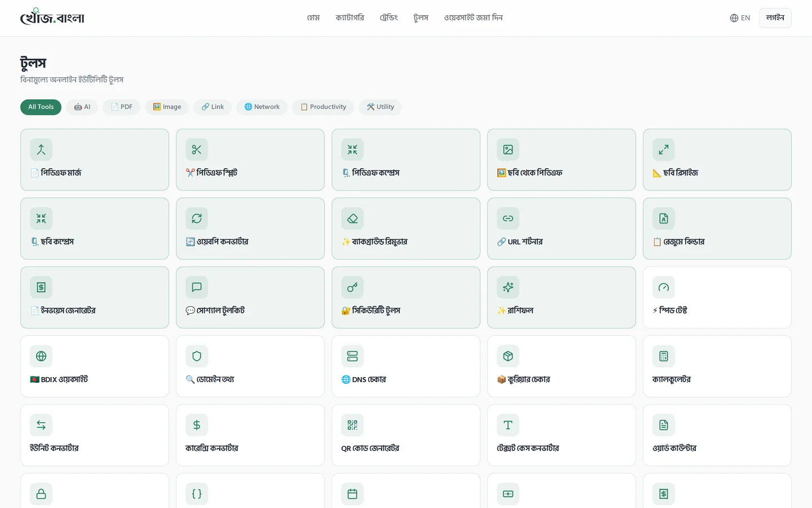Click the sparkles icon for রাশিফল
Image resolution: width=812 pixels, height=508 pixels.
click(x=508, y=287)
